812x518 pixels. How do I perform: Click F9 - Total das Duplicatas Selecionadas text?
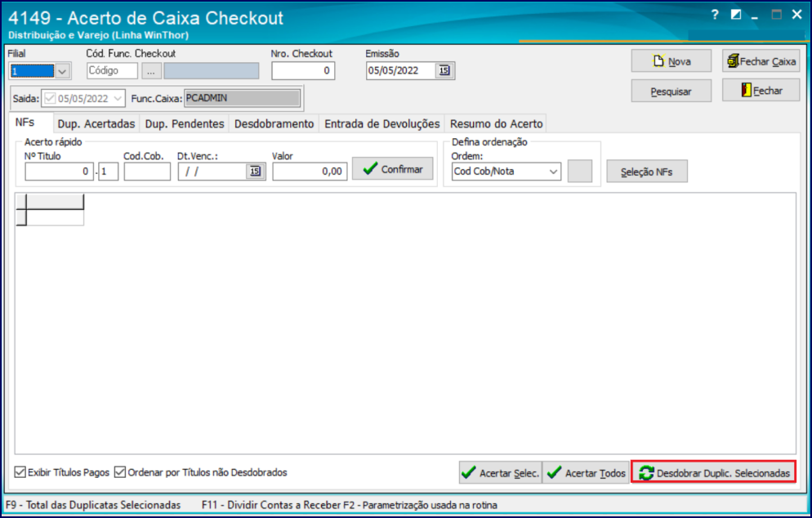coord(93,505)
